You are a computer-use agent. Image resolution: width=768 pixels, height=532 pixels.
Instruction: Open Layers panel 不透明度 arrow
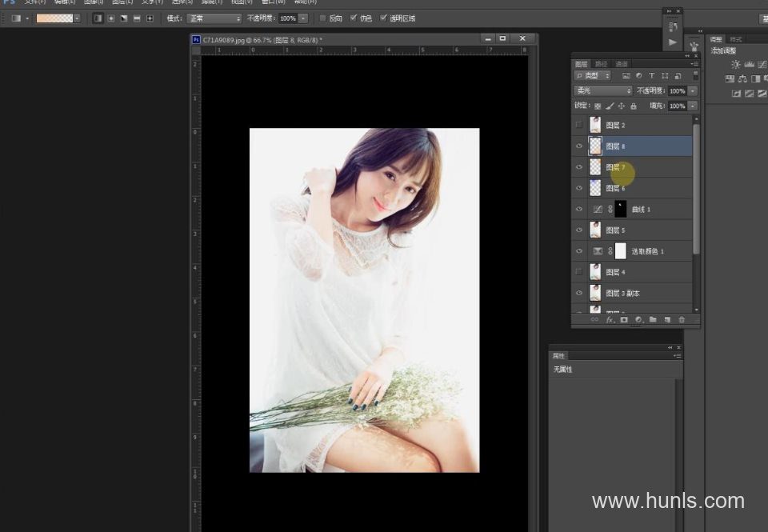click(x=693, y=91)
